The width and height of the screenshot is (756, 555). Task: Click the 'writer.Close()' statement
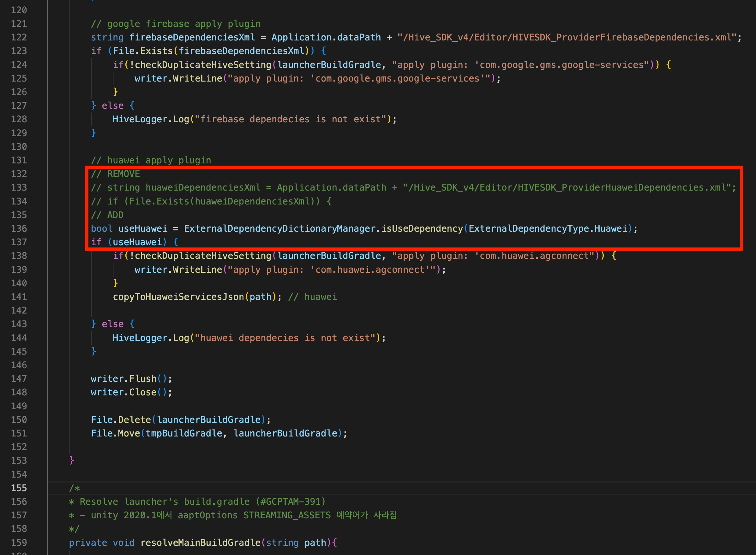tap(131, 392)
